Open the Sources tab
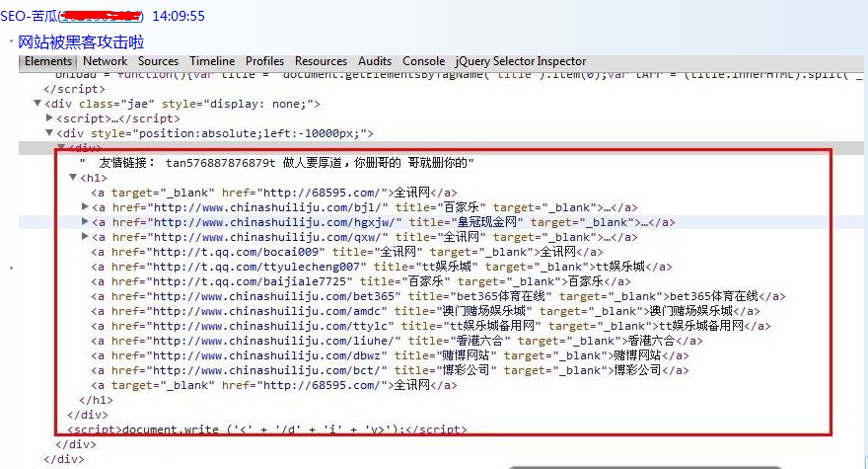This screenshot has height=469, width=868. click(159, 61)
